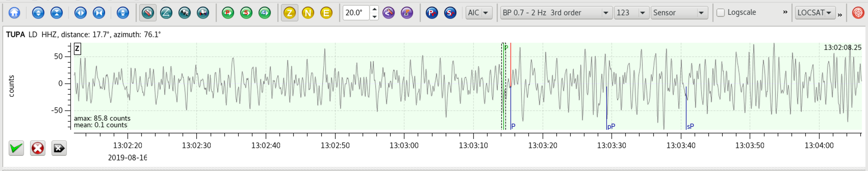Click the mean: 0.1 counts readout
This screenshot has width=868, height=171.
pyautogui.click(x=101, y=125)
